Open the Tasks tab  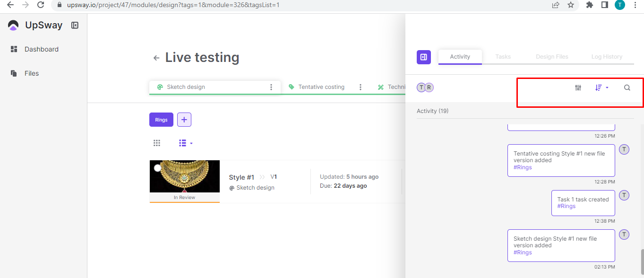point(503,57)
